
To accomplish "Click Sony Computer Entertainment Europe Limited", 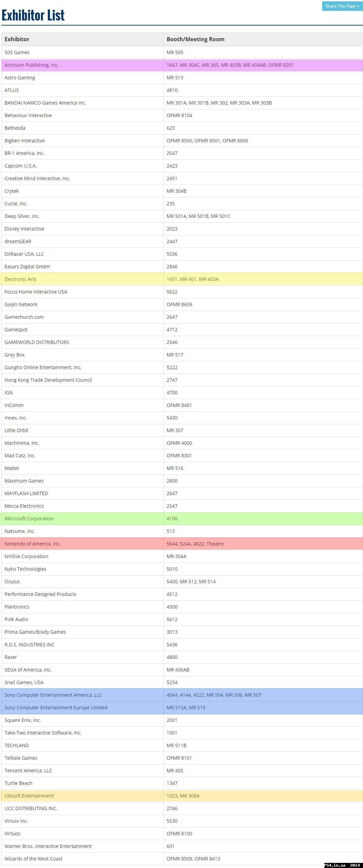I will coord(56,708).
